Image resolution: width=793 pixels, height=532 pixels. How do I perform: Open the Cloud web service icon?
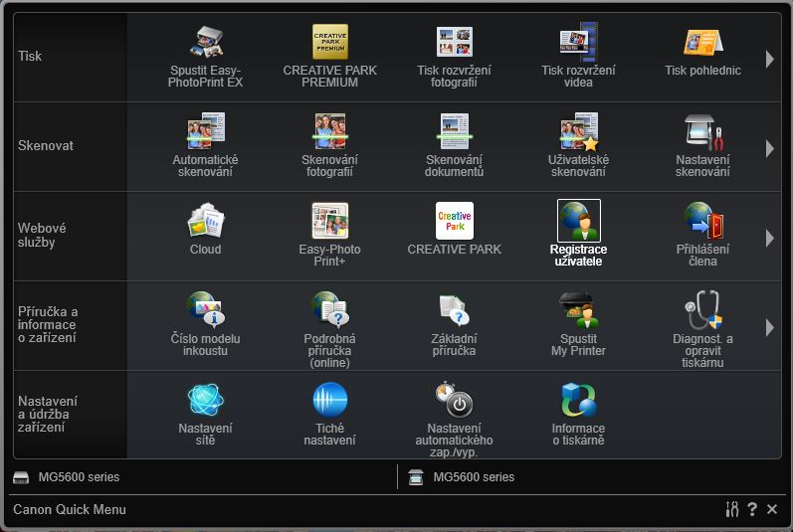tap(206, 221)
